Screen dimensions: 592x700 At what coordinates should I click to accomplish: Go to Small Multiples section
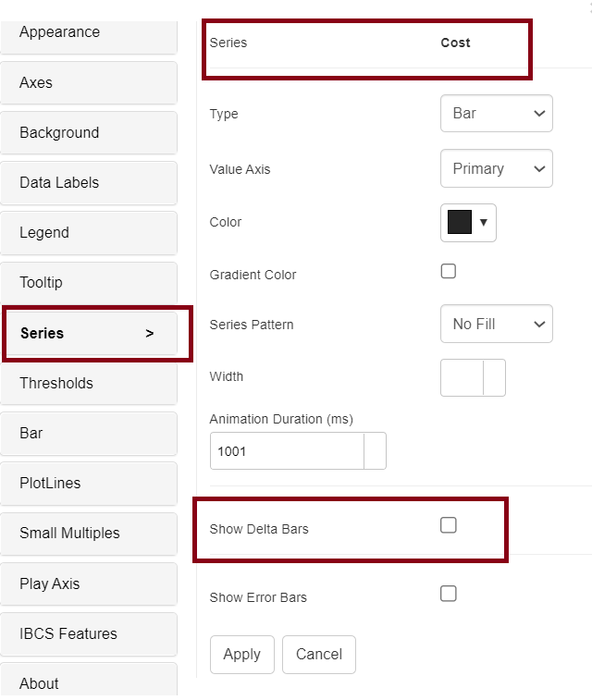coord(88,533)
